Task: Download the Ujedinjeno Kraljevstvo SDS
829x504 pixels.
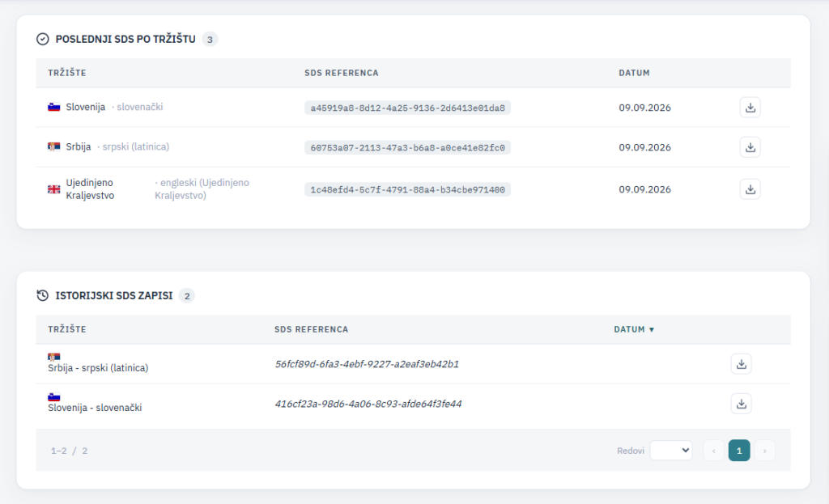Action: [x=750, y=189]
